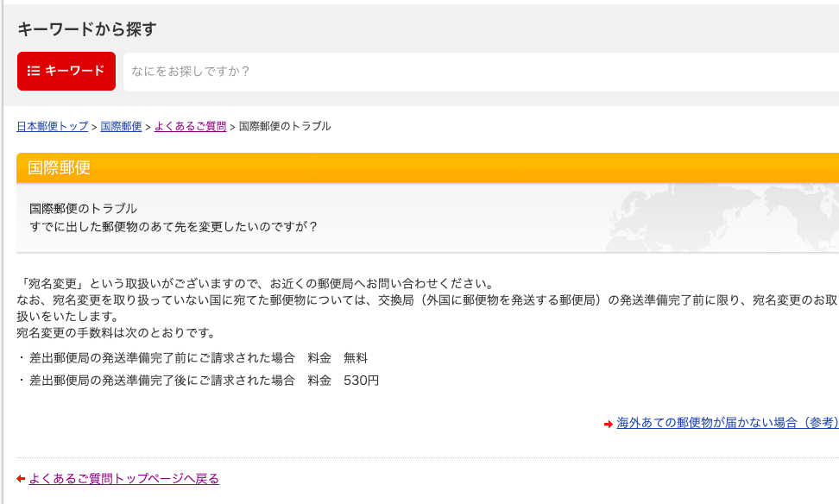Click the キーワードから探す heading

click(87, 28)
